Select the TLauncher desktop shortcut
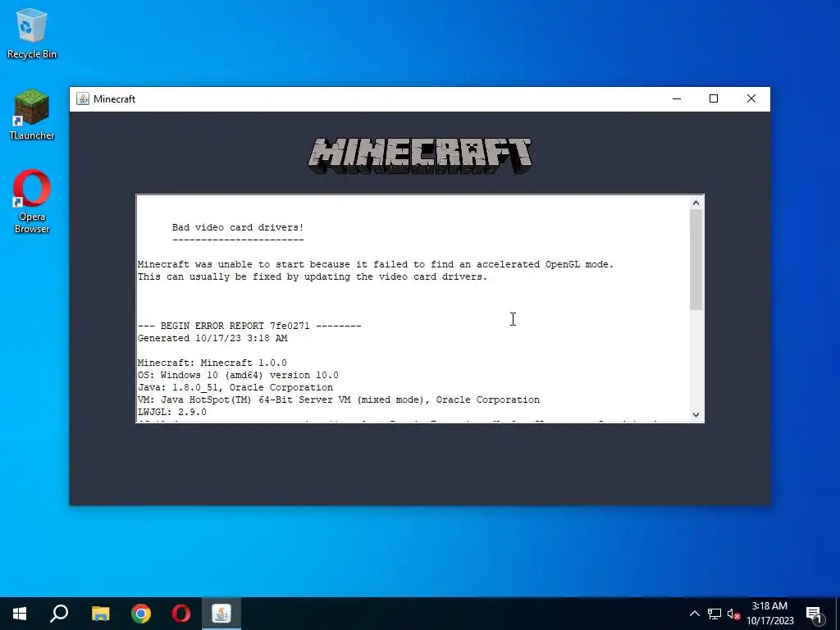 pyautogui.click(x=32, y=115)
